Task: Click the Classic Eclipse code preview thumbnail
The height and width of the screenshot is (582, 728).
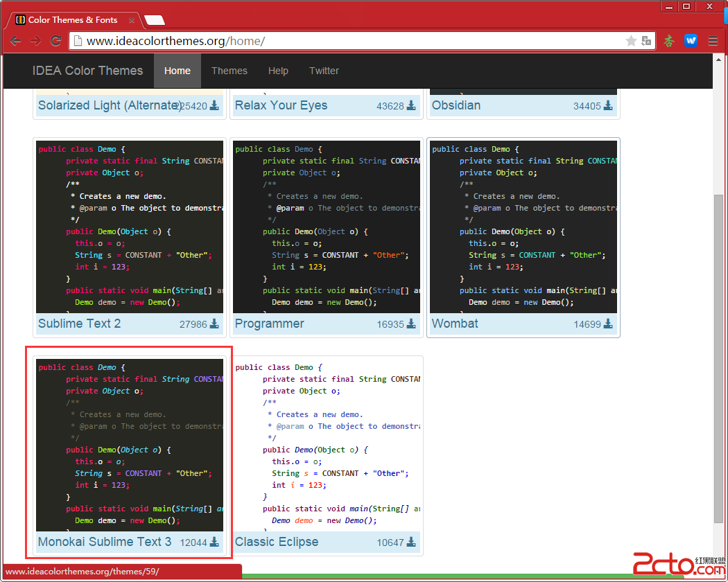Action: coord(326,445)
